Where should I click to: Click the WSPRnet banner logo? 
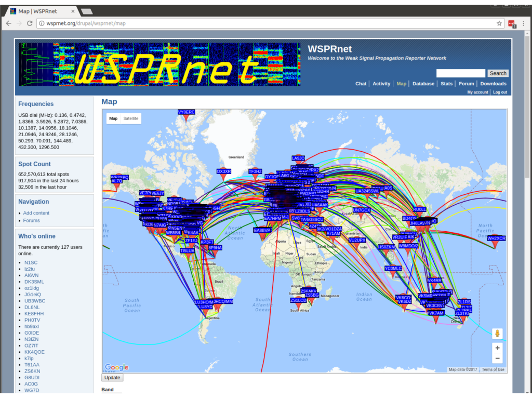(x=159, y=64)
